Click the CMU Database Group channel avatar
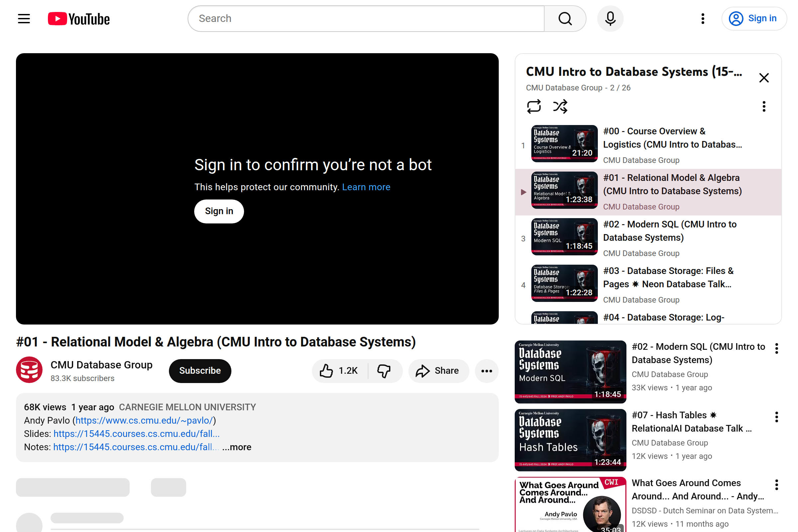The height and width of the screenshot is (532, 798). [29, 370]
